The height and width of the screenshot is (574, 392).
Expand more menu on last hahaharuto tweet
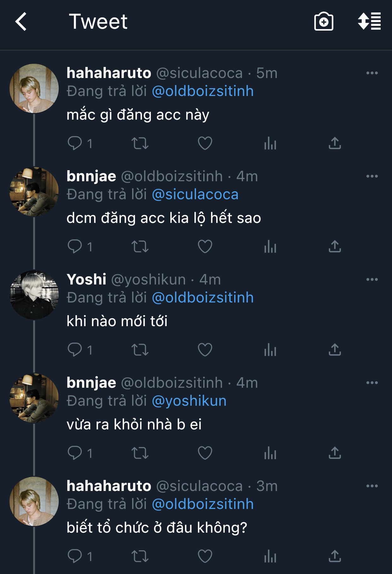[x=372, y=486]
